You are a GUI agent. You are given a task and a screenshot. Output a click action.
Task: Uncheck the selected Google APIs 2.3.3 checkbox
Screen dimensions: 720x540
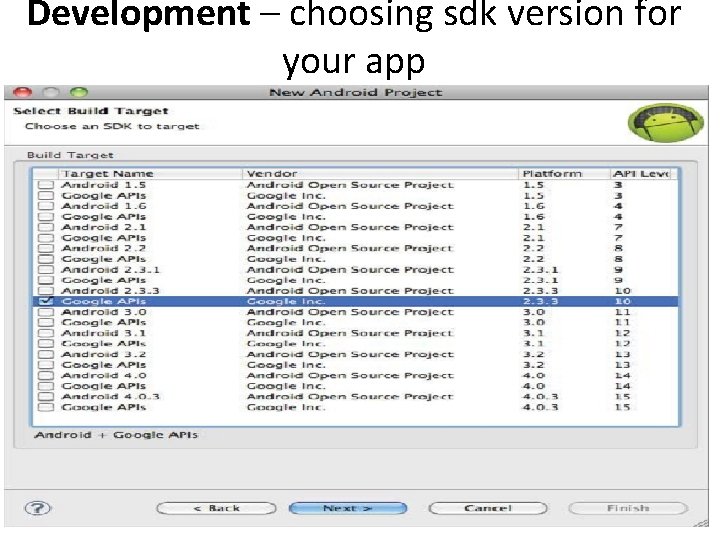click(x=46, y=301)
